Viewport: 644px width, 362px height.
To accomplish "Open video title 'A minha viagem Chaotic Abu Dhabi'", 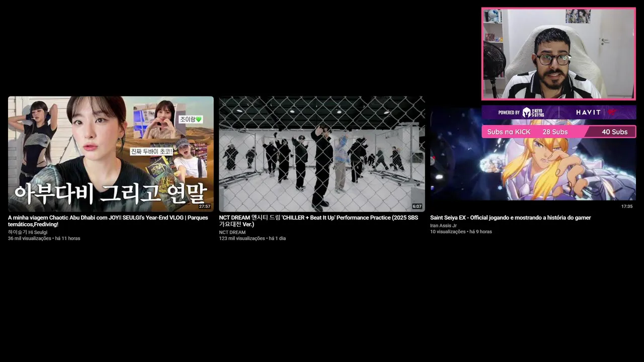I will coord(108,221).
